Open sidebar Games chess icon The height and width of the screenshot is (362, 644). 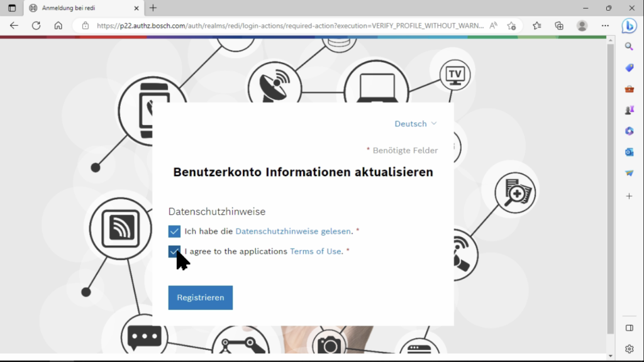(629, 110)
